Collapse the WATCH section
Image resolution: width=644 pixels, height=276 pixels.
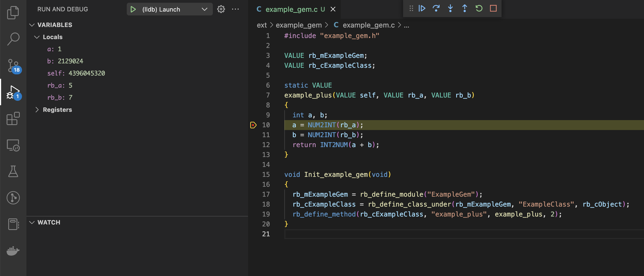[32, 222]
